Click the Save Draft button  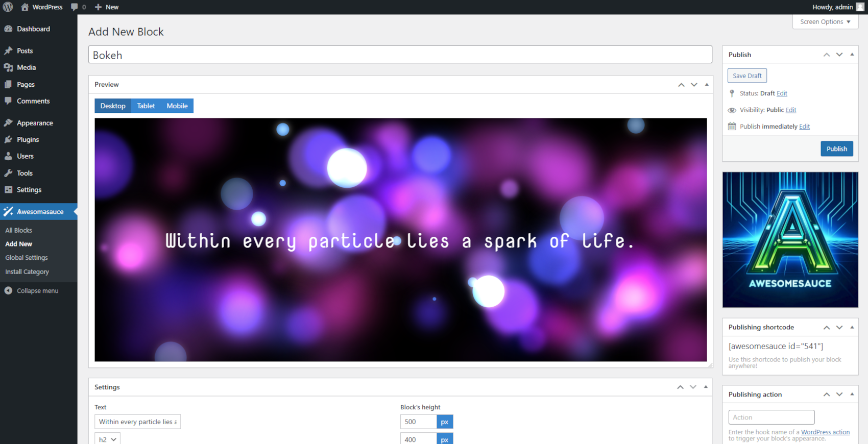(747, 76)
